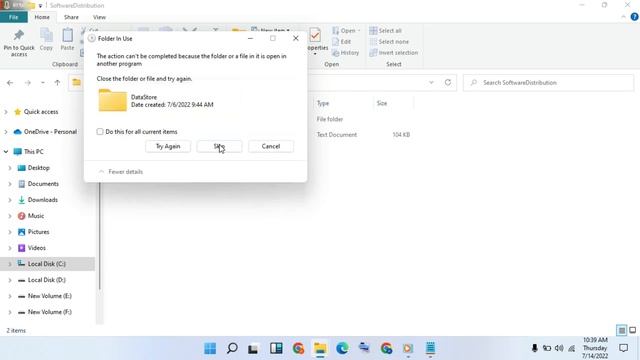Open the taskbar clock and date
Viewport: 640px width, 360px height.
click(x=595, y=348)
